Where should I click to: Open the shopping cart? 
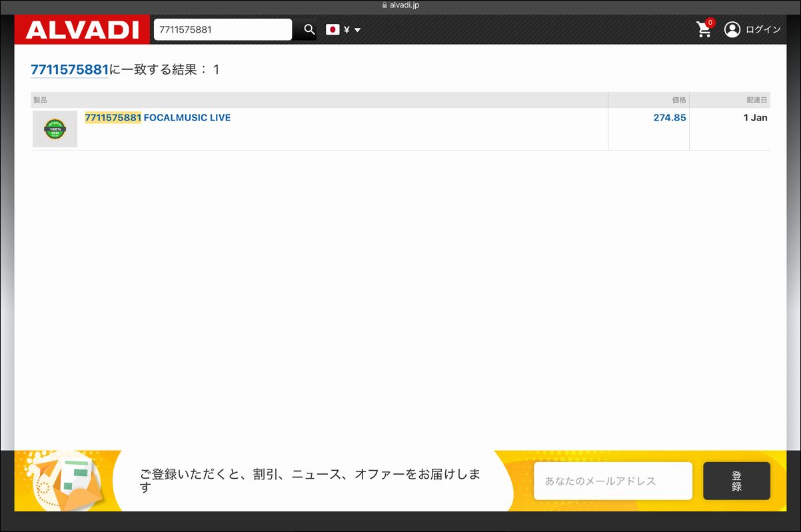click(704, 29)
